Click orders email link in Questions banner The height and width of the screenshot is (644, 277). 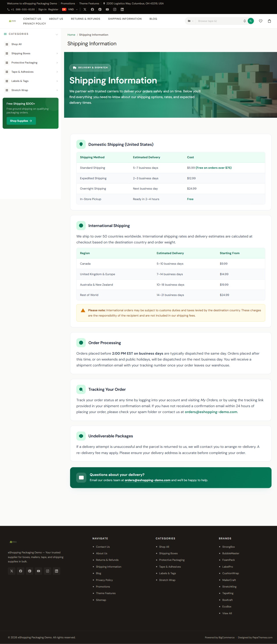148,480
